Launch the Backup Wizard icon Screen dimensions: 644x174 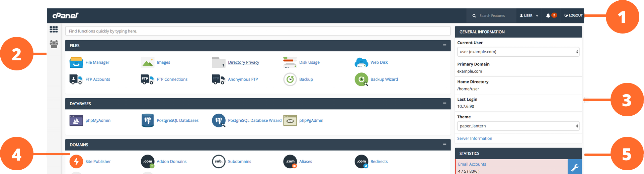[x=361, y=79]
